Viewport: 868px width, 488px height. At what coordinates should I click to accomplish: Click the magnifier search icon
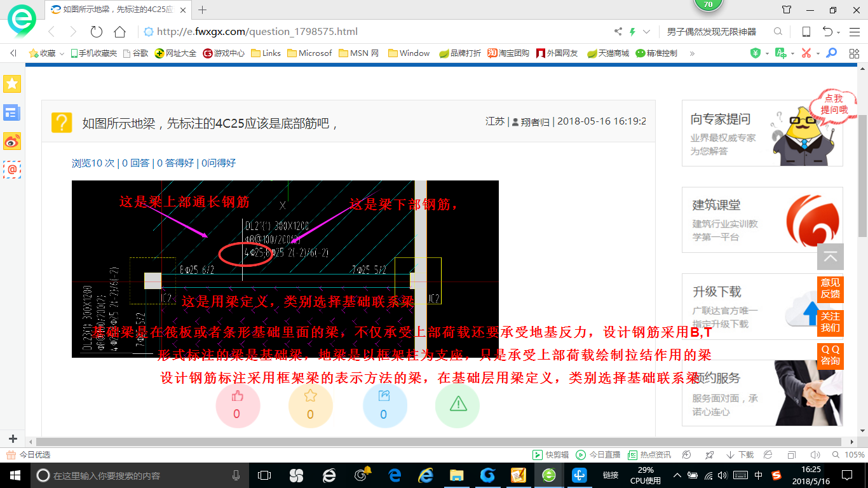[x=778, y=32]
